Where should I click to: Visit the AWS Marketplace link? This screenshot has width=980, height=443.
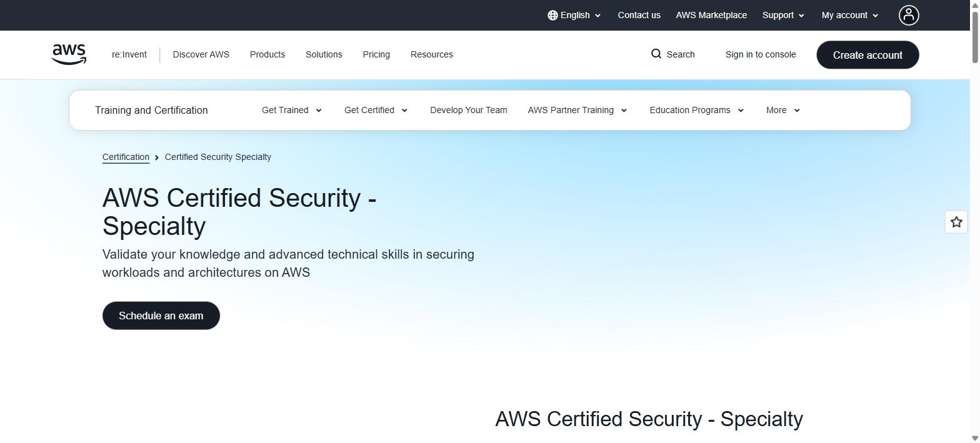(711, 15)
